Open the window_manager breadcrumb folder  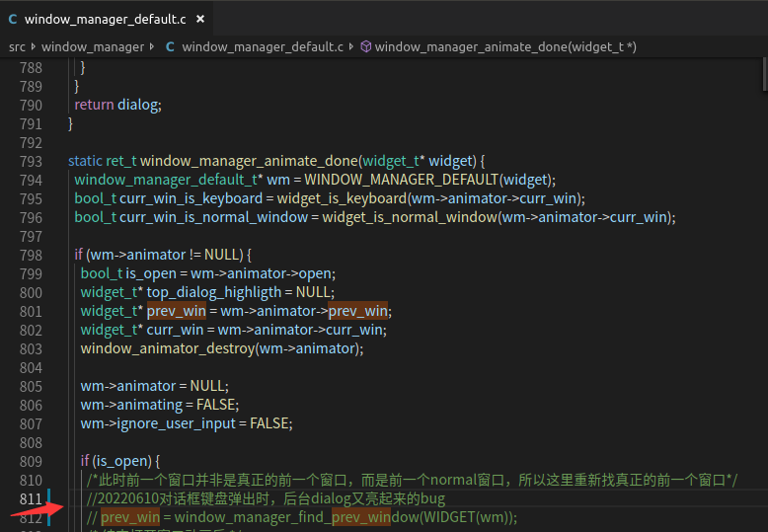coord(93,46)
